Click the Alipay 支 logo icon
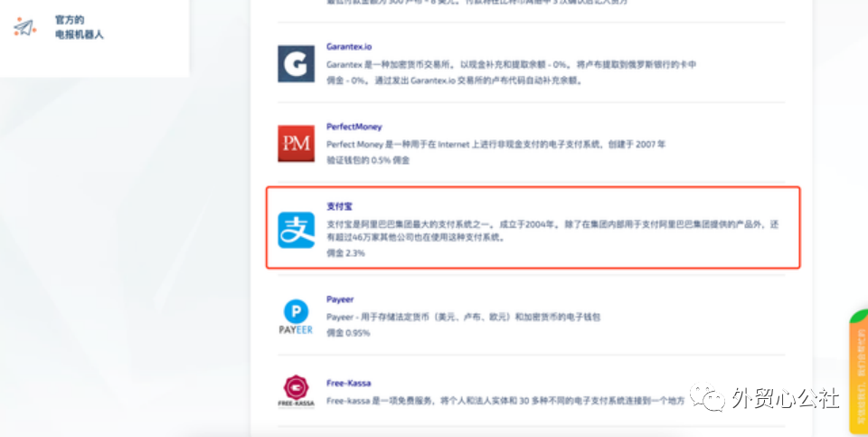Image resolution: width=868 pixels, height=437 pixels. point(297,230)
